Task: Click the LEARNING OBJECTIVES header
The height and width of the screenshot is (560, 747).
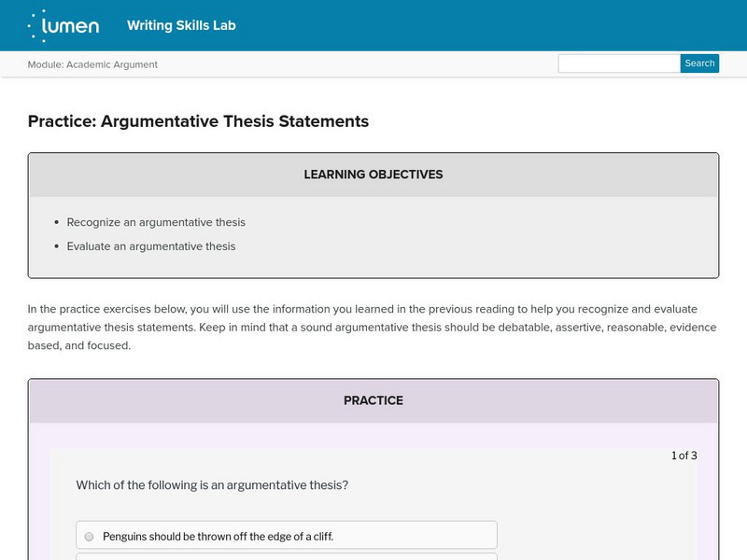Action: click(373, 175)
